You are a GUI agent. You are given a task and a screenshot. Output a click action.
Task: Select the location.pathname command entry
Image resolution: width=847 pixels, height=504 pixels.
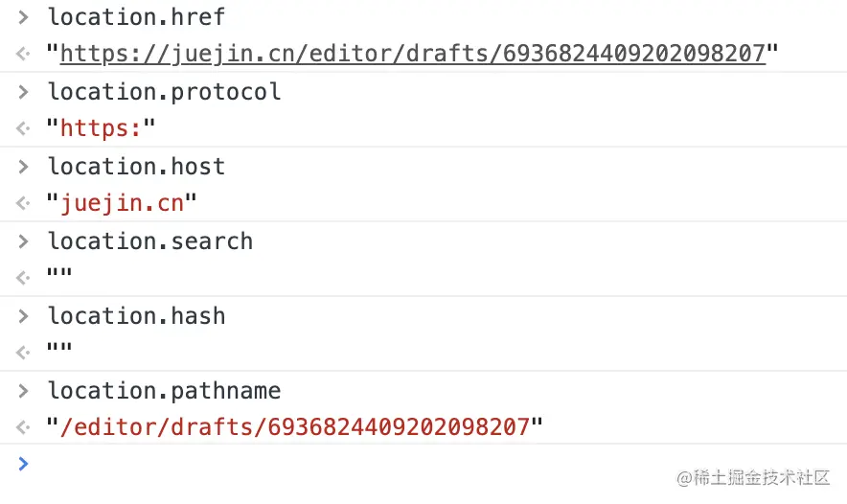click(164, 390)
